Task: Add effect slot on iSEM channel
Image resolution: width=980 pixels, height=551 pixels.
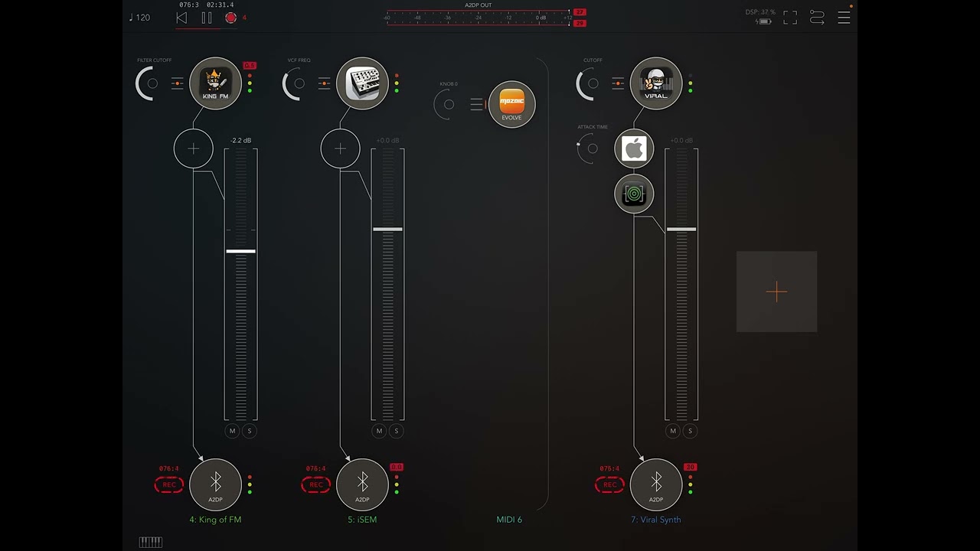Action: (341, 148)
